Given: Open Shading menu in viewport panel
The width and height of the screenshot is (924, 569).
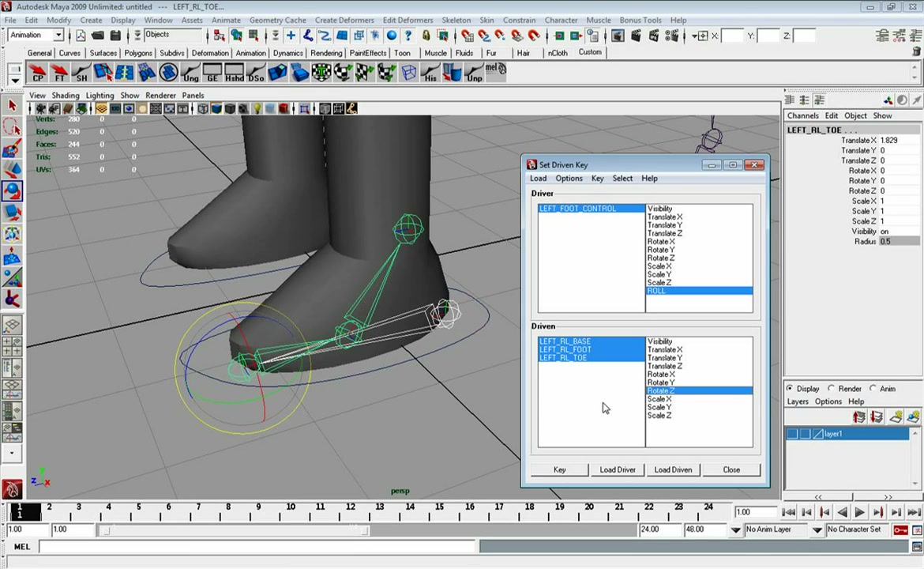Looking at the screenshot, I should [66, 95].
